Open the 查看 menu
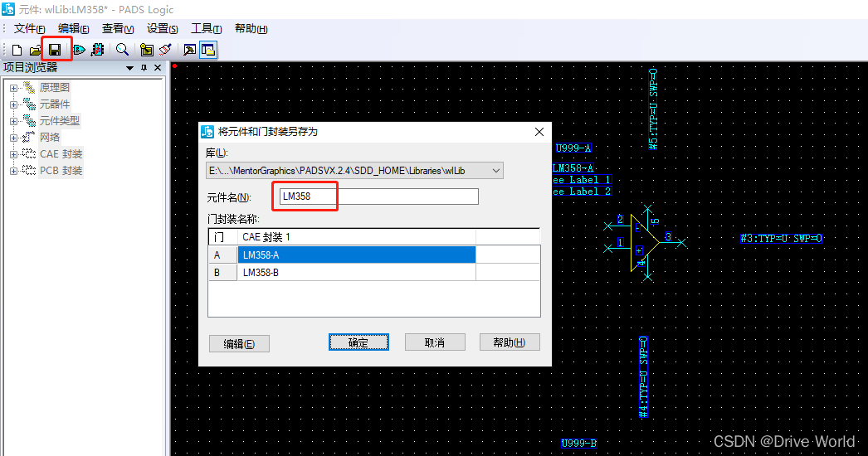The image size is (868, 456). click(x=118, y=29)
